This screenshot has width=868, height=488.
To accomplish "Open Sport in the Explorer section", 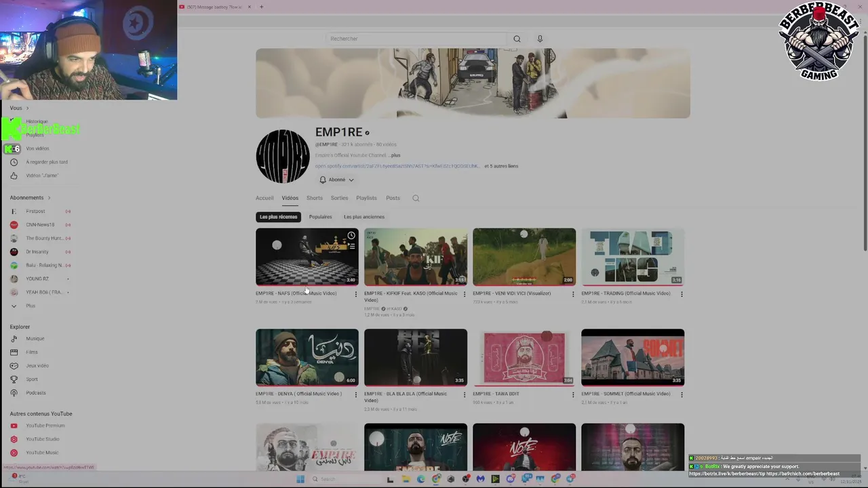I will 32,380.
